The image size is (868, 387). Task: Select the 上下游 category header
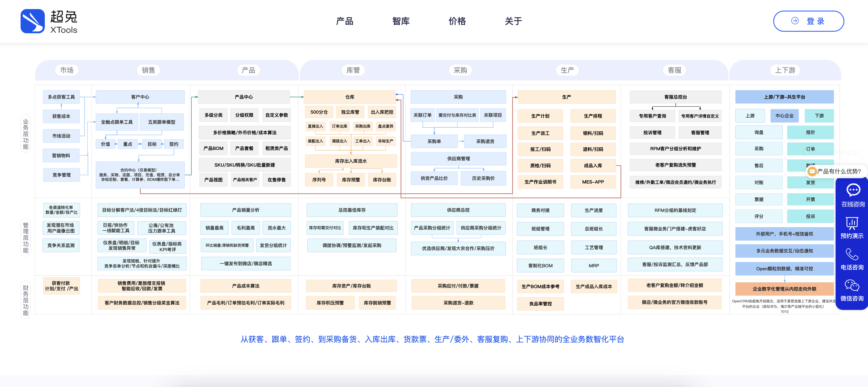[785, 70]
